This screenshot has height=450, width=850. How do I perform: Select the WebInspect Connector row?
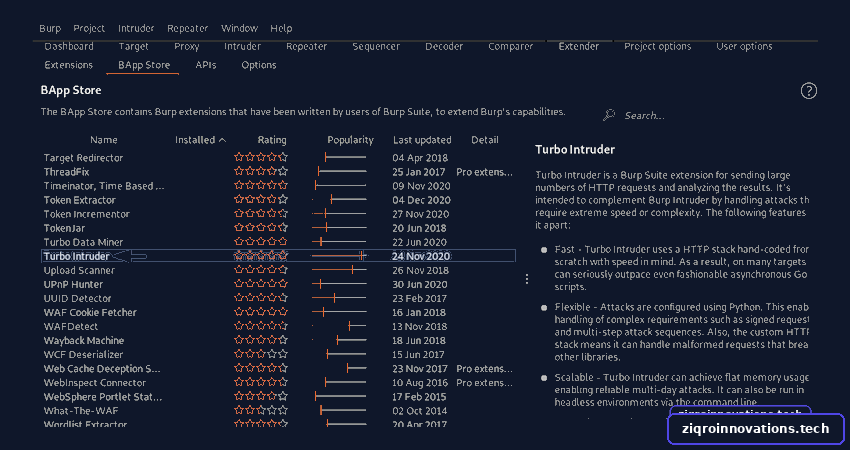(x=278, y=383)
